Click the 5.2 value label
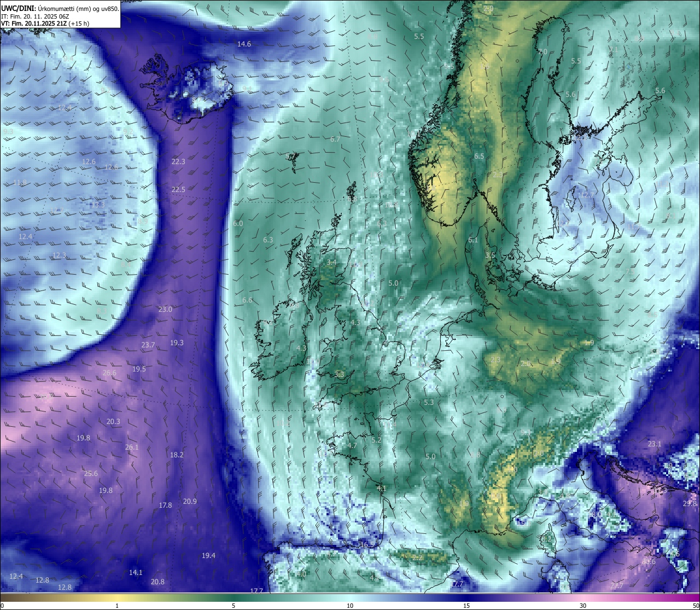This screenshot has width=700, height=610. [376, 440]
